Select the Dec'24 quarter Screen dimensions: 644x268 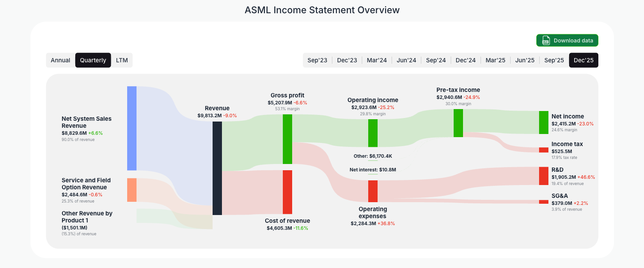click(466, 60)
